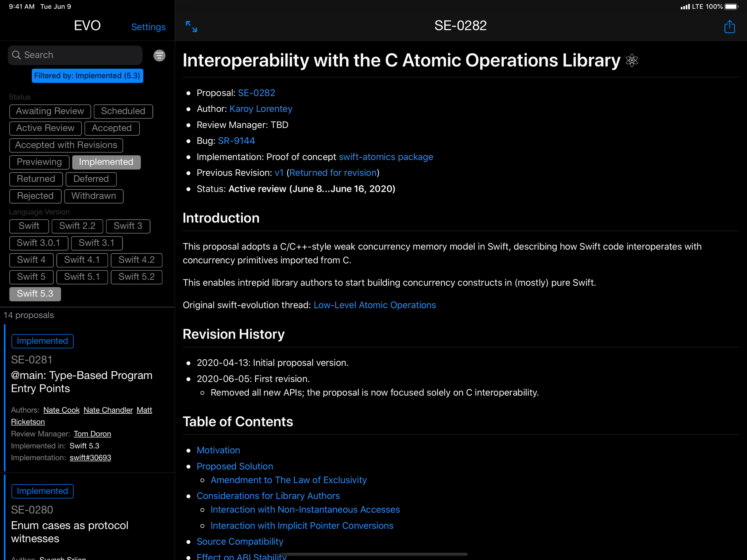The image size is (747, 560).
Task: Toggle the Accepted with Revisions filter
Action: [66, 145]
